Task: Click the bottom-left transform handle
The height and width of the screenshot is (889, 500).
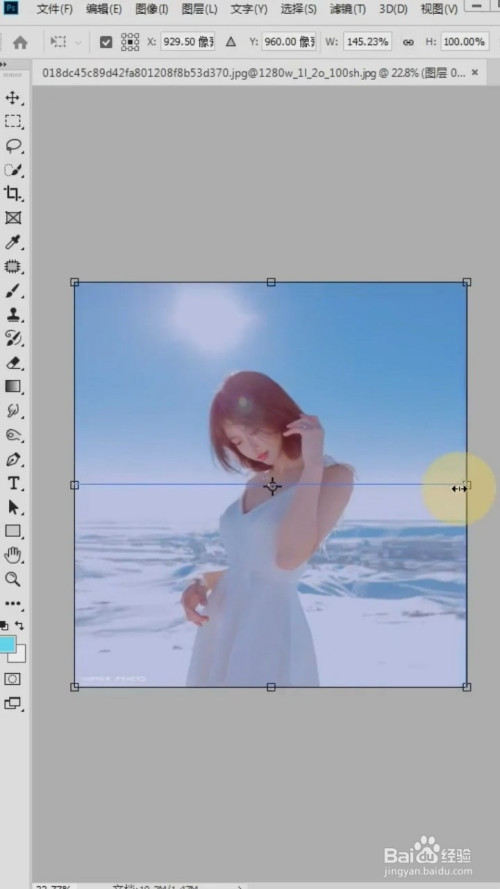Action: (x=74, y=687)
